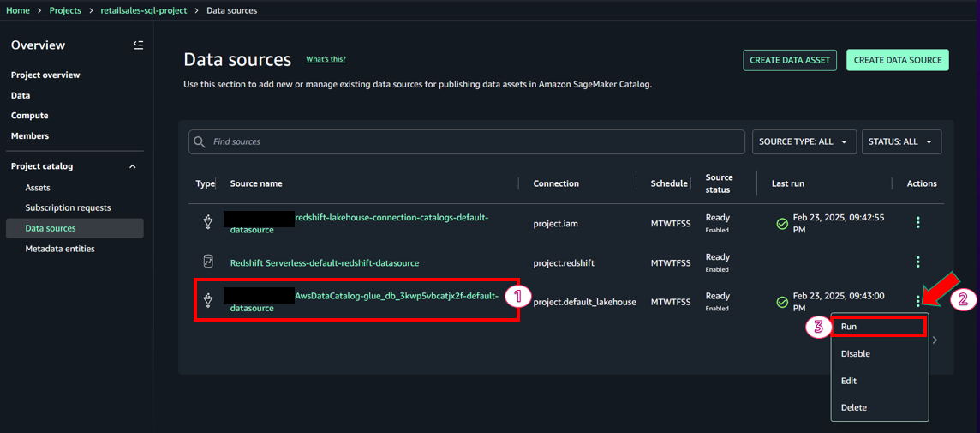Focus the Find sources search field

[466, 142]
